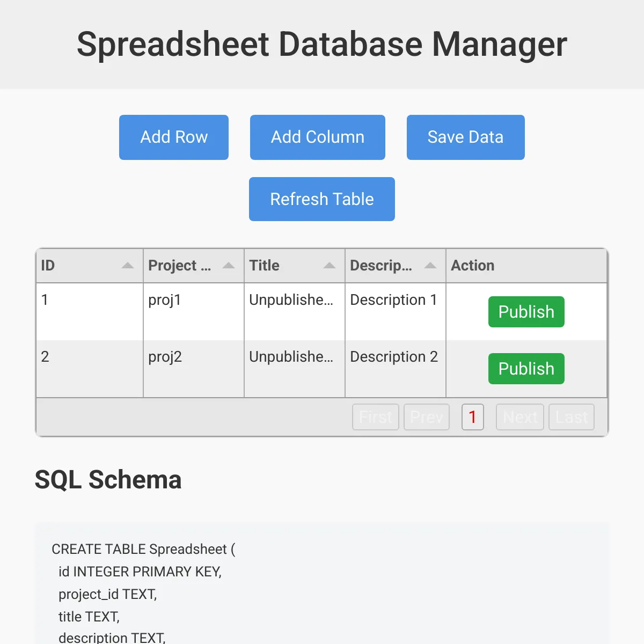The width and height of the screenshot is (644, 644).
Task: Click the Unpublished title cell of row 2
Action: point(294,357)
